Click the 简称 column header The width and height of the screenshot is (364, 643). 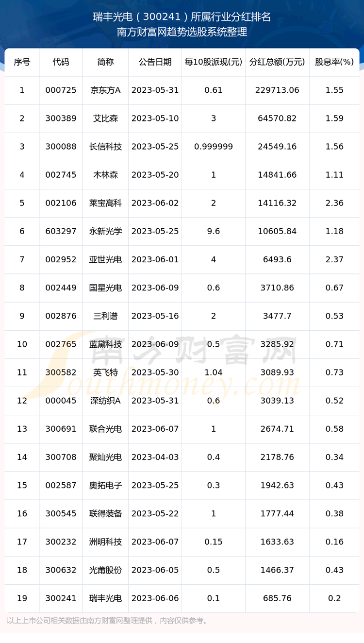(x=105, y=62)
